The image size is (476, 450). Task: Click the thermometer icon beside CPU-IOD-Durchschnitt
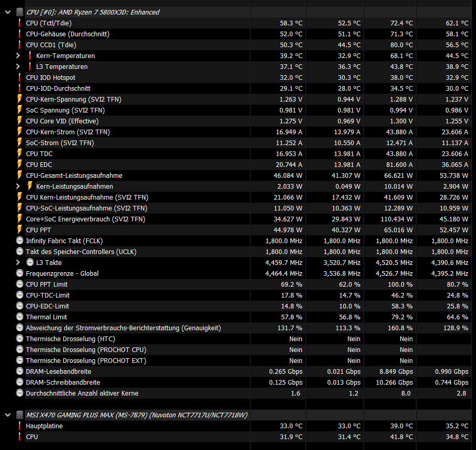pos(20,88)
